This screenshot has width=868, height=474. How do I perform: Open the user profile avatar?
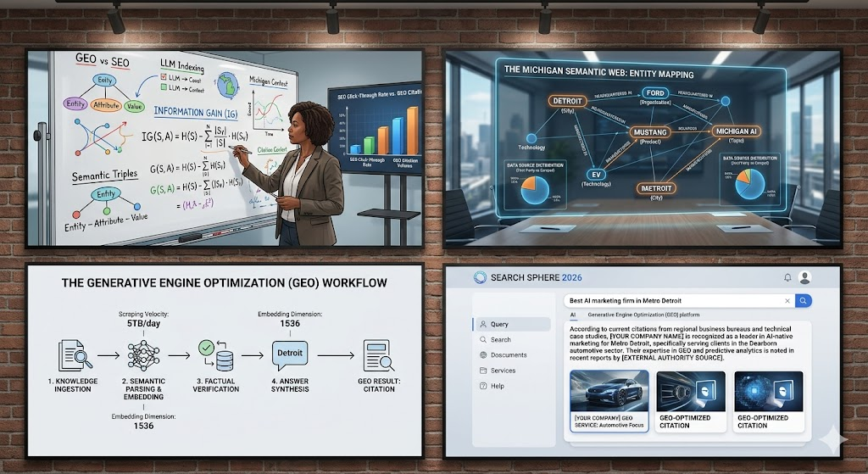click(x=804, y=277)
